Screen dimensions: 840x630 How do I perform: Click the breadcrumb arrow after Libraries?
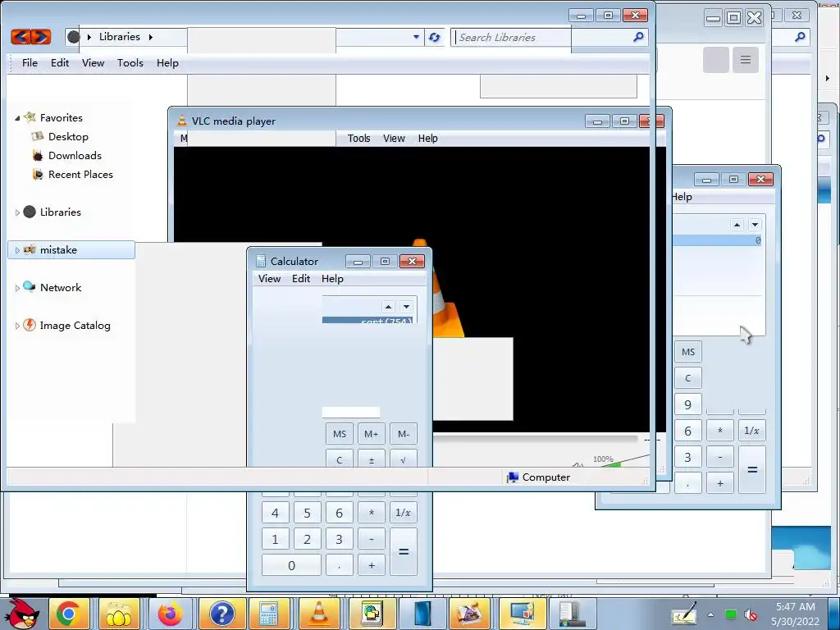[151, 37]
